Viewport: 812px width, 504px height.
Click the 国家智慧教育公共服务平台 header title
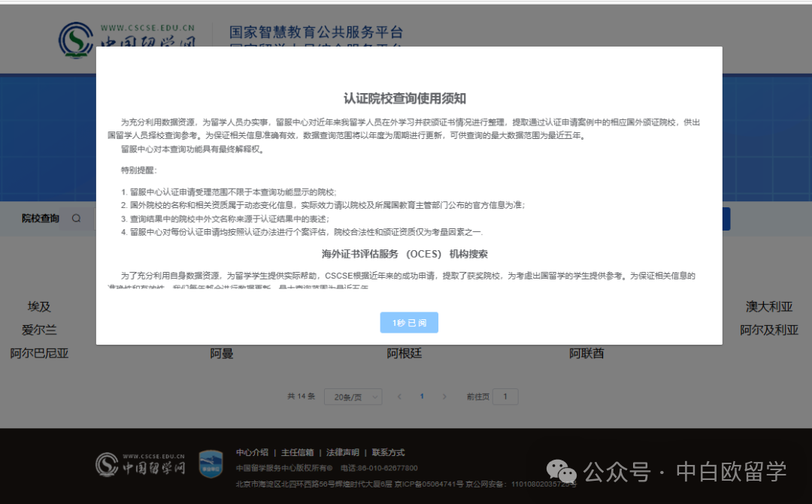point(316,32)
